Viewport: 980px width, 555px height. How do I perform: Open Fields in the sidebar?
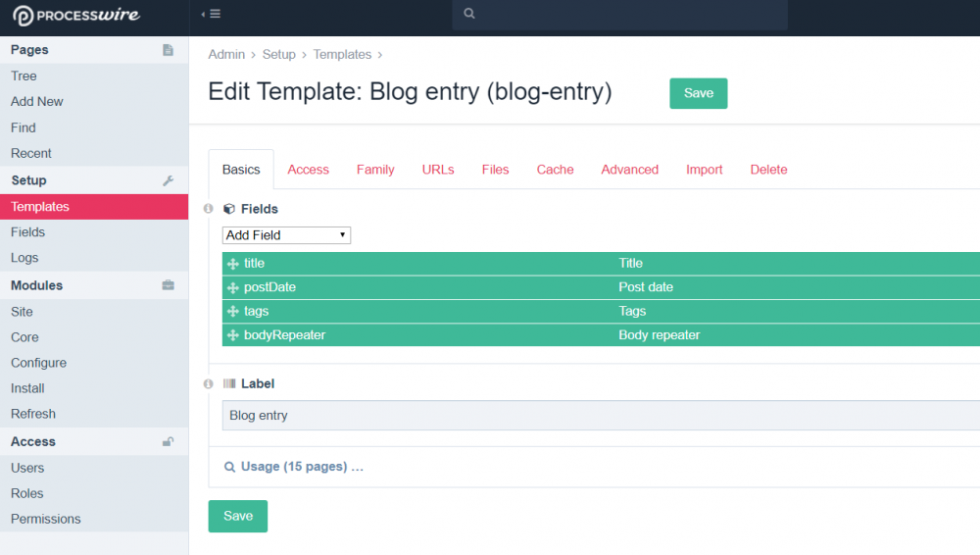[27, 232]
